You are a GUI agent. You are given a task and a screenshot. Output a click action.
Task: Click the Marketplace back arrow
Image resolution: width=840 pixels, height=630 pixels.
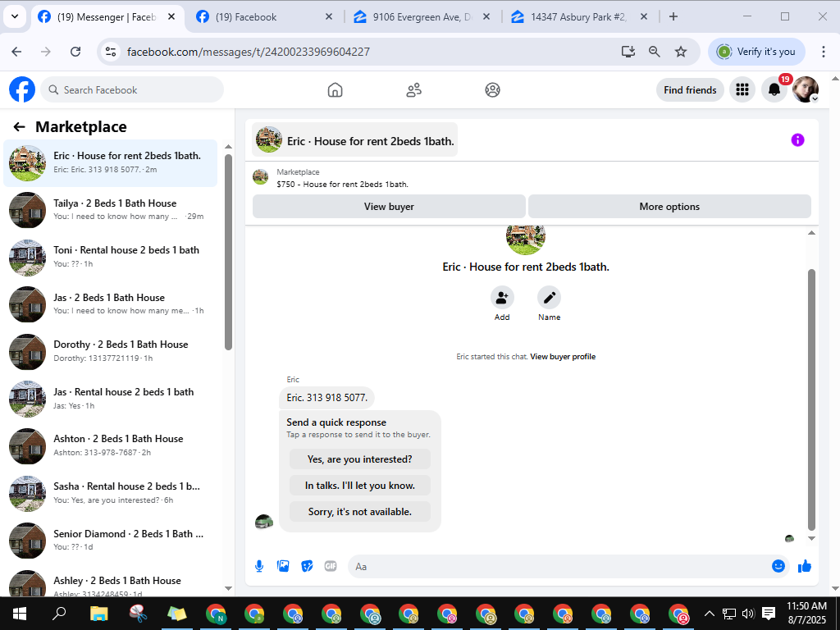[x=20, y=126]
